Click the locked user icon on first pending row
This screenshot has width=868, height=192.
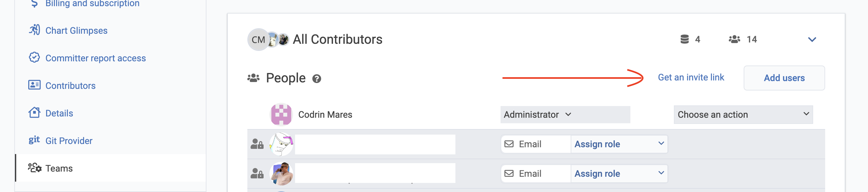(257, 144)
